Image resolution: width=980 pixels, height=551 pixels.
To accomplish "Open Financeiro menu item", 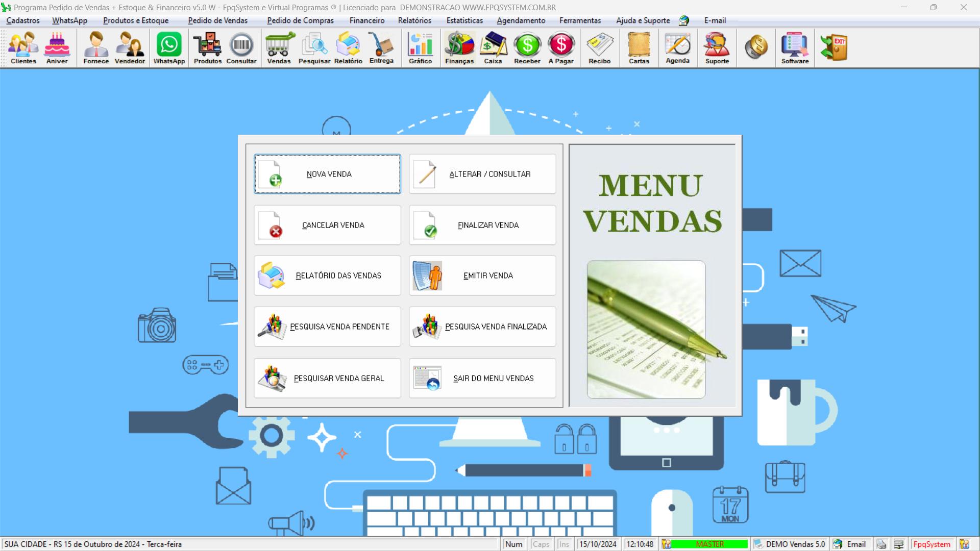I will (365, 20).
